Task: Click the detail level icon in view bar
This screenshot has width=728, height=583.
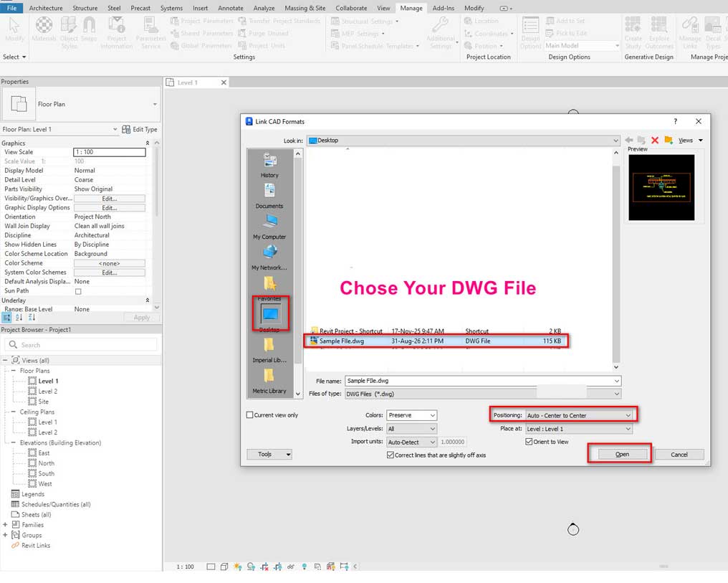Action: point(211,567)
